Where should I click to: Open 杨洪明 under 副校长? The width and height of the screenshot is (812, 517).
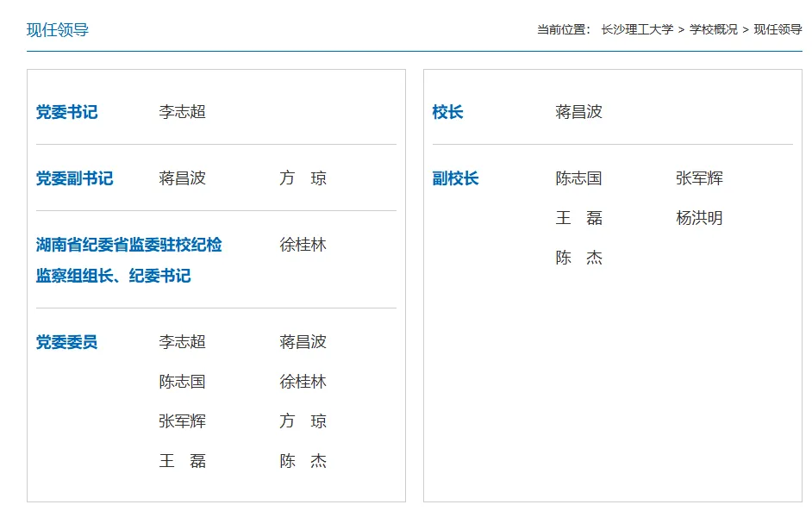[x=700, y=218]
